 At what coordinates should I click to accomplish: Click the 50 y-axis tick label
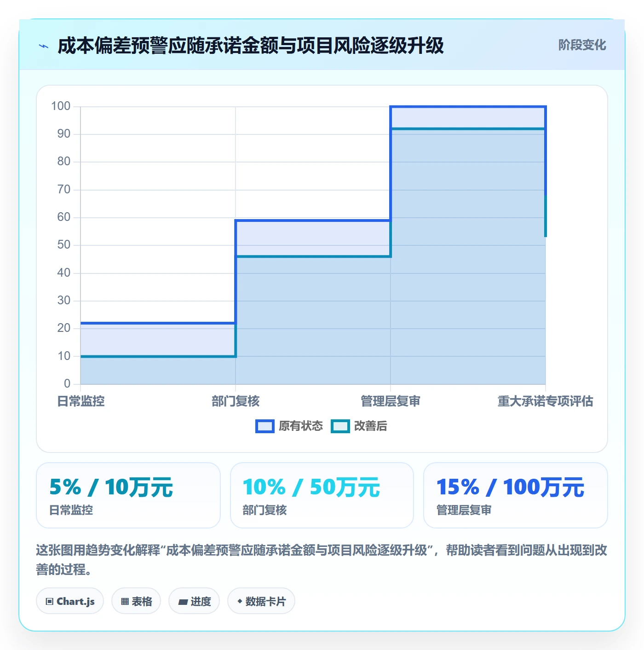pyautogui.click(x=64, y=245)
